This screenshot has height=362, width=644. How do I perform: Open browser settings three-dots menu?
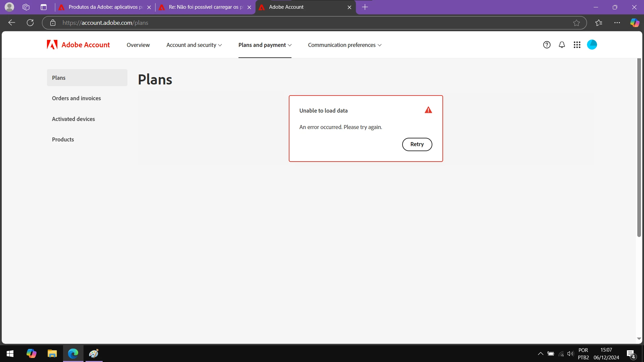click(x=617, y=23)
